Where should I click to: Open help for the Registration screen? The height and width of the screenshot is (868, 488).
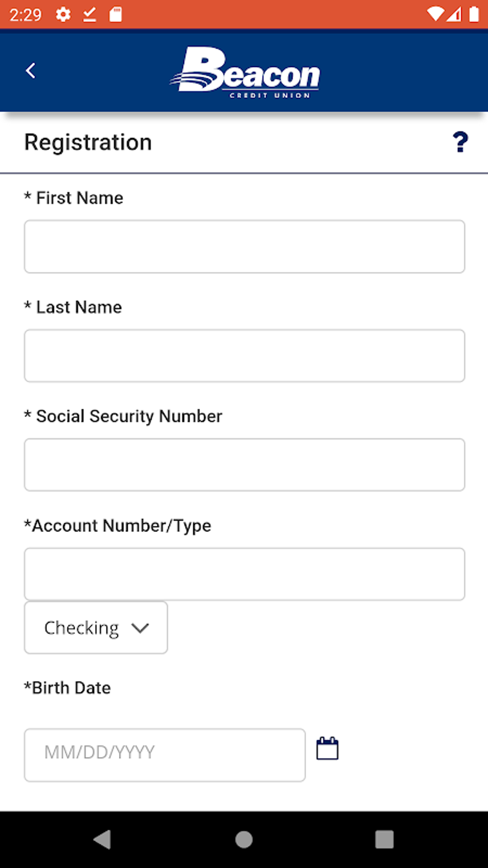point(460,142)
